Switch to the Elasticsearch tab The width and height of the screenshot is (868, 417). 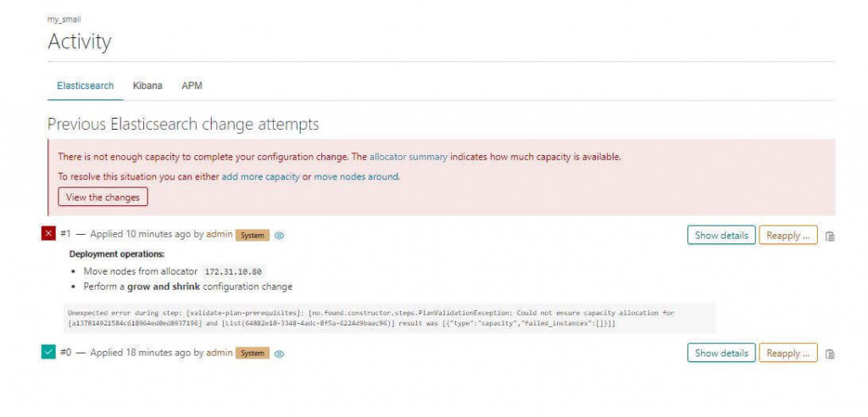[86, 86]
